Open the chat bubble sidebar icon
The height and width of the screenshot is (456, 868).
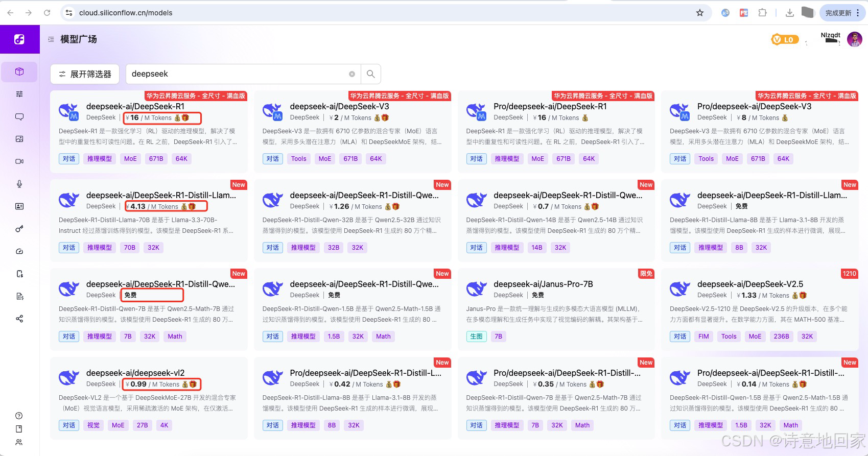pyautogui.click(x=19, y=116)
